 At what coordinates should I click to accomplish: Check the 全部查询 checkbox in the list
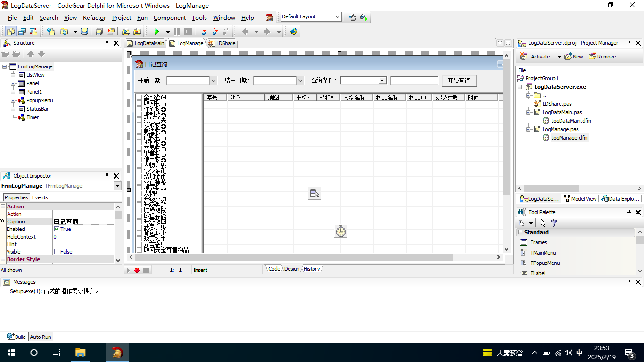tap(140, 98)
